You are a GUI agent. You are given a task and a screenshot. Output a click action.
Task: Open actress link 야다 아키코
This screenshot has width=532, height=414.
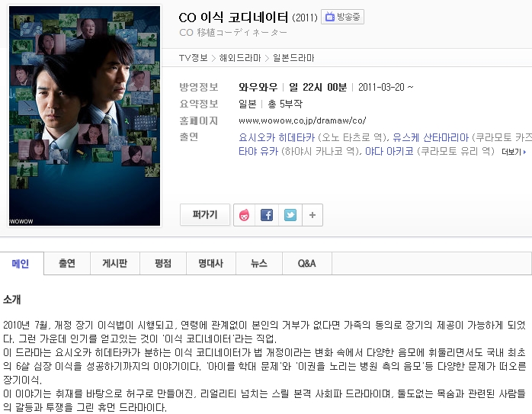(x=389, y=152)
